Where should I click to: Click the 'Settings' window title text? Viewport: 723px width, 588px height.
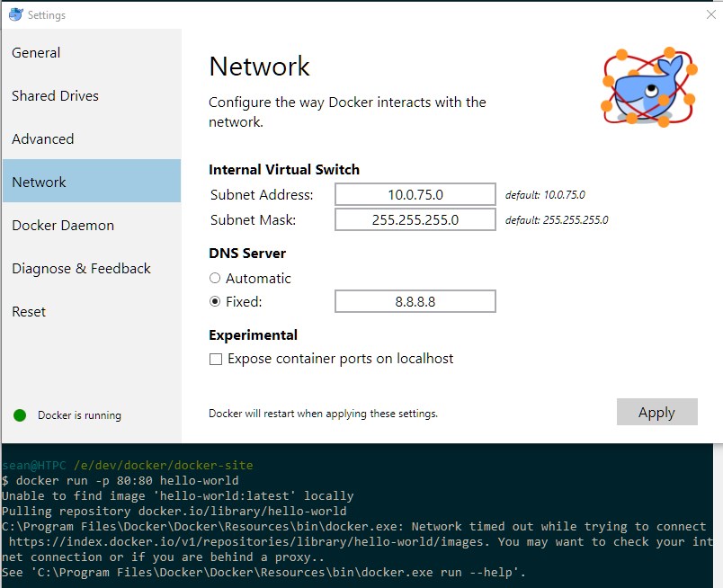coord(47,15)
